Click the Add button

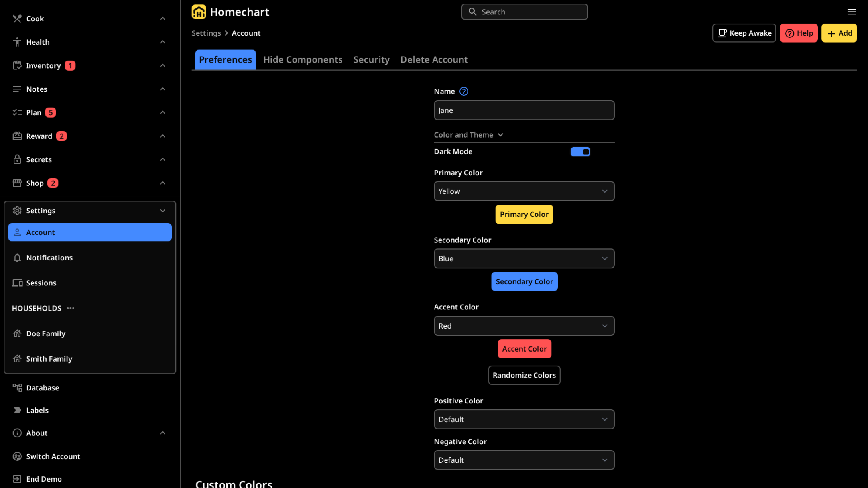pos(839,33)
